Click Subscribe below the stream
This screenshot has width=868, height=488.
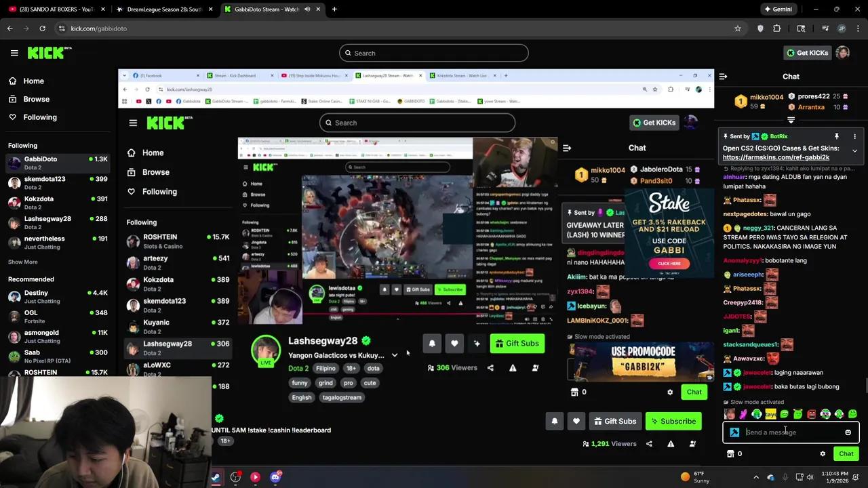click(673, 422)
